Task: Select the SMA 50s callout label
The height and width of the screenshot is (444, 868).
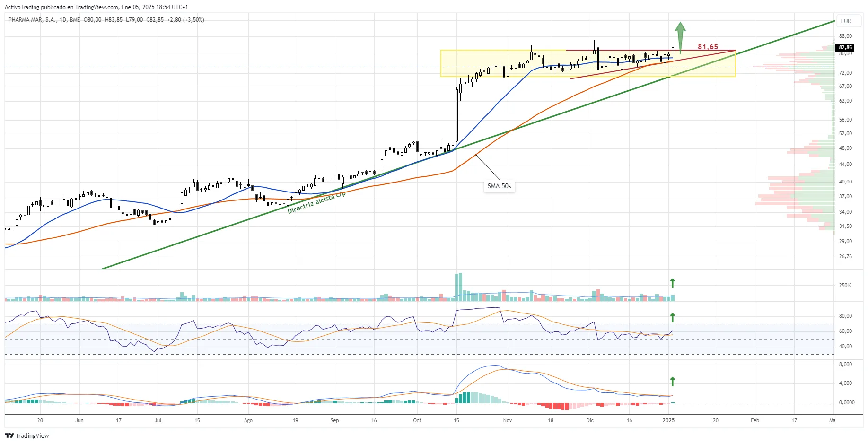Action: (x=499, y=186)
